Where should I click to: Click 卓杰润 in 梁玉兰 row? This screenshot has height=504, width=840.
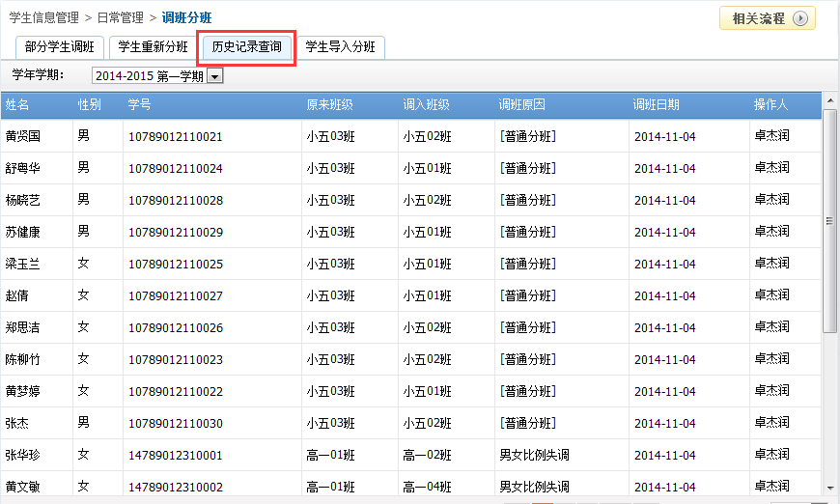[x=772, y=264]
